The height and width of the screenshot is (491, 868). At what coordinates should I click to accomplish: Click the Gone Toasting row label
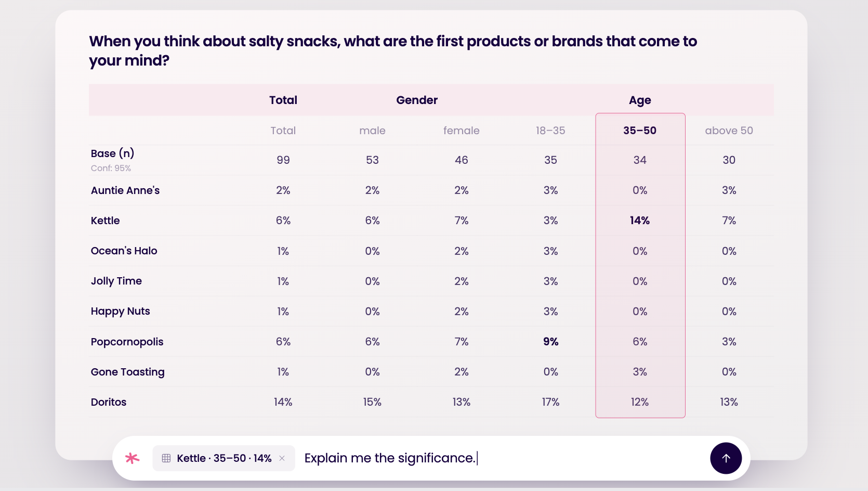click(127, 372)
